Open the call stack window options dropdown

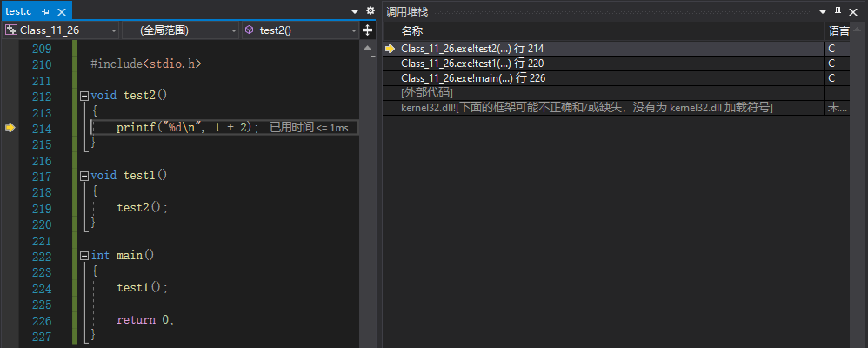(824, 11)
